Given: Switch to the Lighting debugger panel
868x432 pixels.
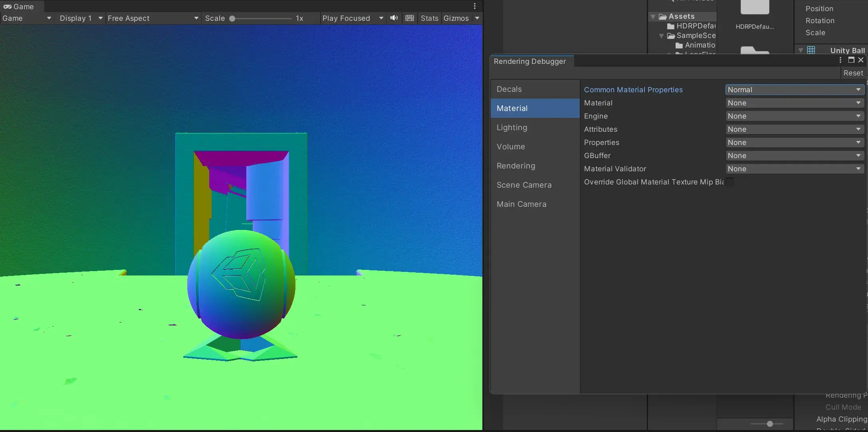Looking at the screenshot, I should tap(535, 127).
